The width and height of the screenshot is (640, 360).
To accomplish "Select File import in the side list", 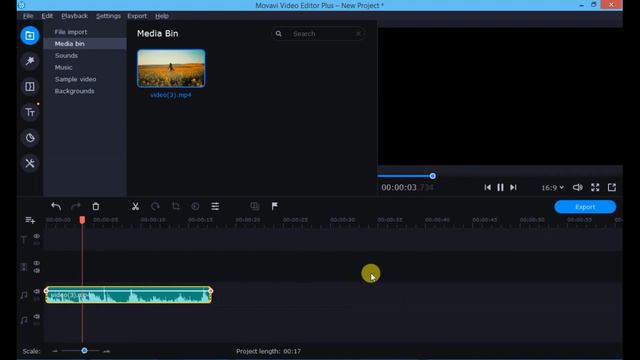I will 85,32.
